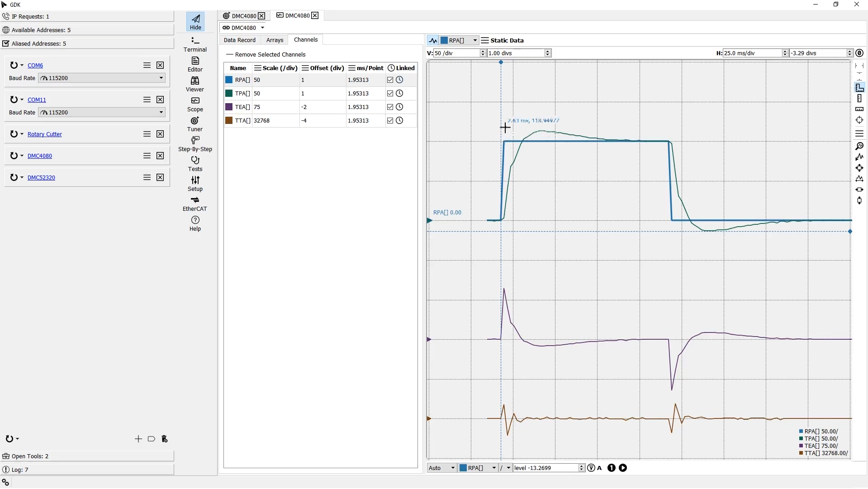The height and width of the screenshot is (489, 868).
Task: Expand the DMC4080 connection selector dropdown
Action: click(262, 28)
